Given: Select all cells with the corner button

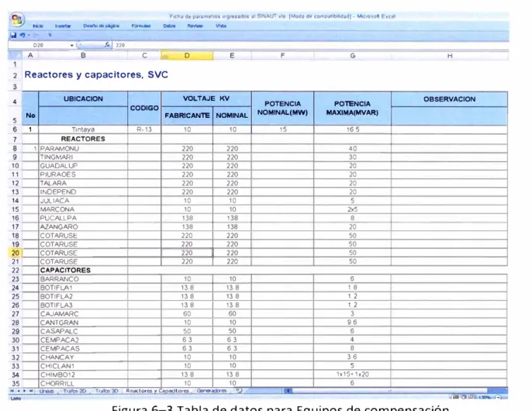Looking at the screenshot, I should coord(16,55).
